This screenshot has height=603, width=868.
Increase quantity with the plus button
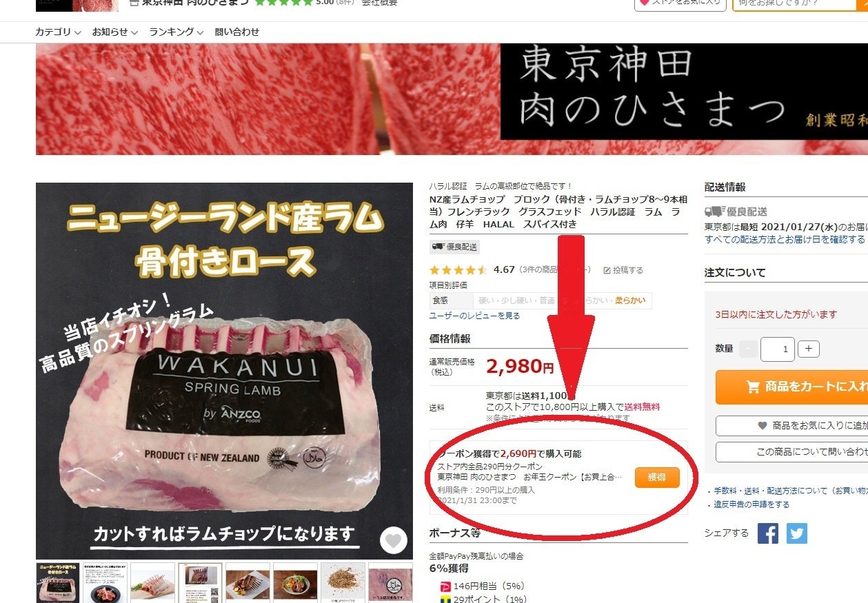click(809, 349)
